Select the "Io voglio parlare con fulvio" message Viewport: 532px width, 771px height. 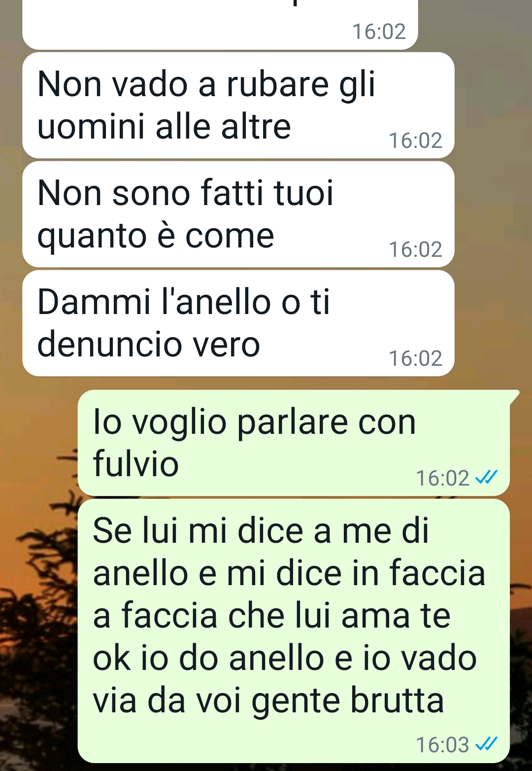pyautogui.click(x=294, y=443)
